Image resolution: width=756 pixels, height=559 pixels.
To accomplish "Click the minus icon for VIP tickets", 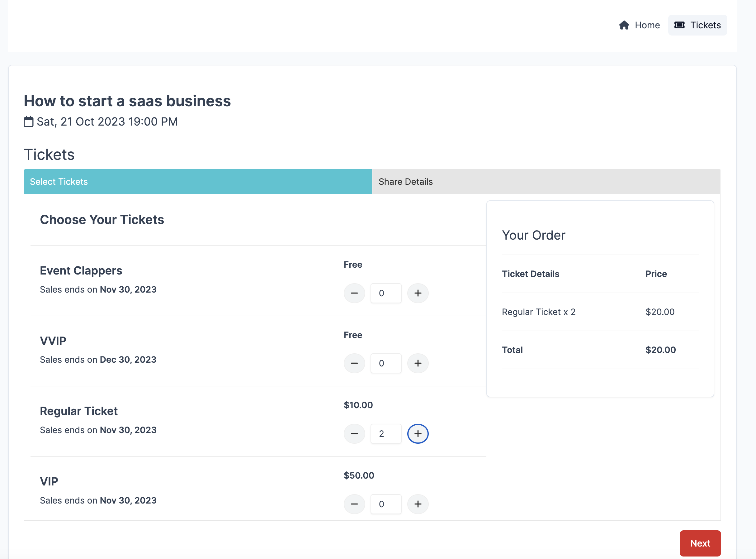I will (x=354, y=504).
